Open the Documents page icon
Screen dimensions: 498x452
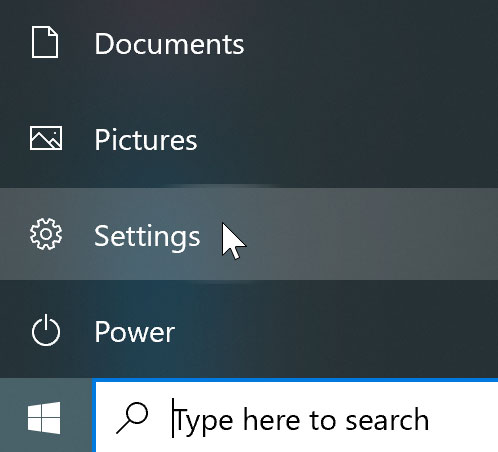pos(45,42)
